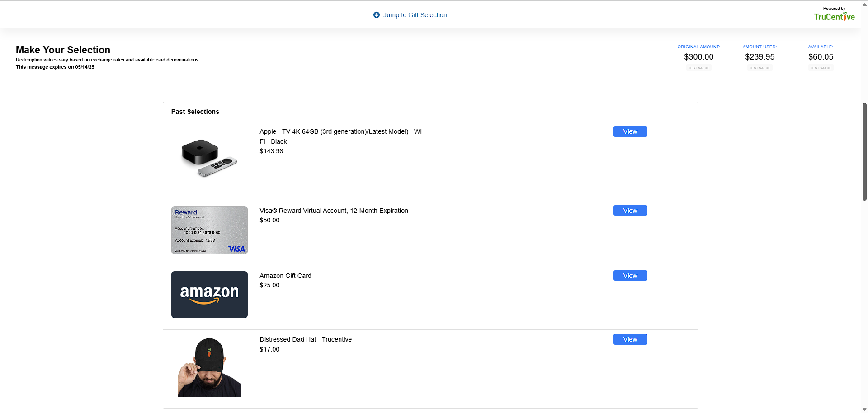Click the $60.05 available amount
Screen dimensions: 868x413
(821, 57)
